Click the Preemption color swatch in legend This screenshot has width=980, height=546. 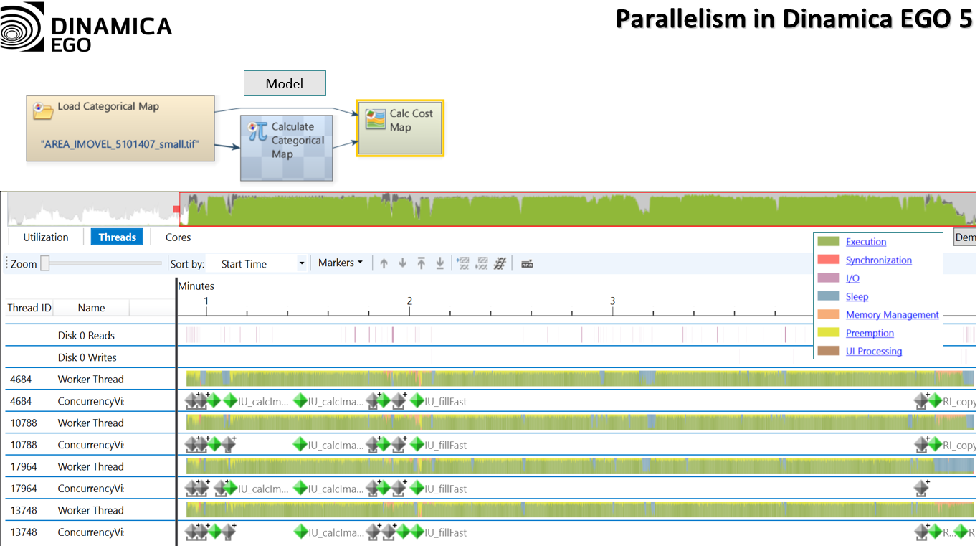pos(828,333)
